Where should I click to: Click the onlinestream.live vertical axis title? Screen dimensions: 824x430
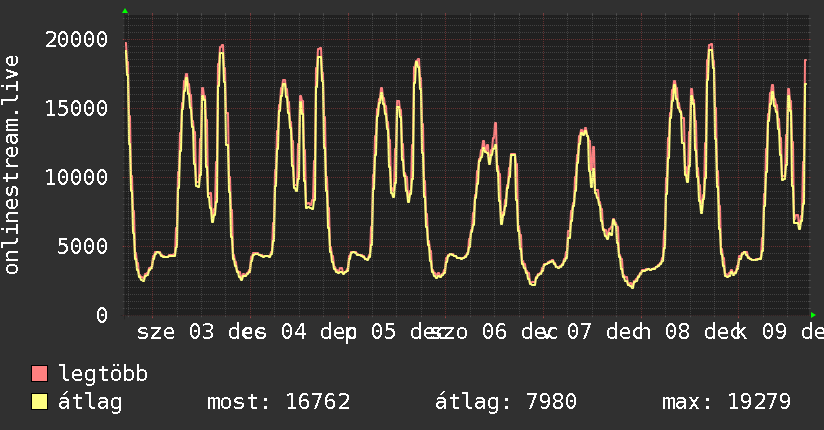(11, 165)
